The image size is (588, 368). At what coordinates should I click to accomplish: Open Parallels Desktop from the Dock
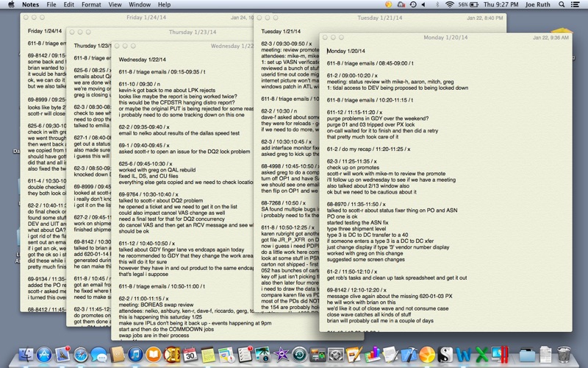pyautogui.click(x=500, y=355)
